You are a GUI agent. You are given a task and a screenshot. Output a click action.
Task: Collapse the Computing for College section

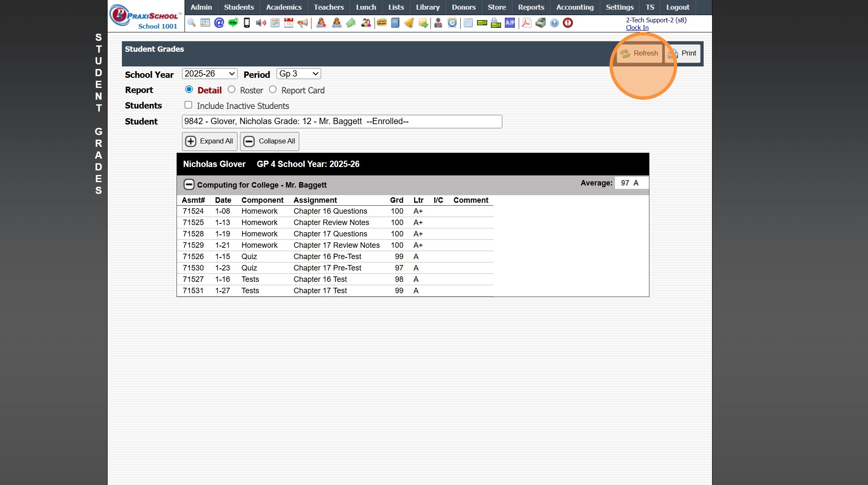pos(189,185)
